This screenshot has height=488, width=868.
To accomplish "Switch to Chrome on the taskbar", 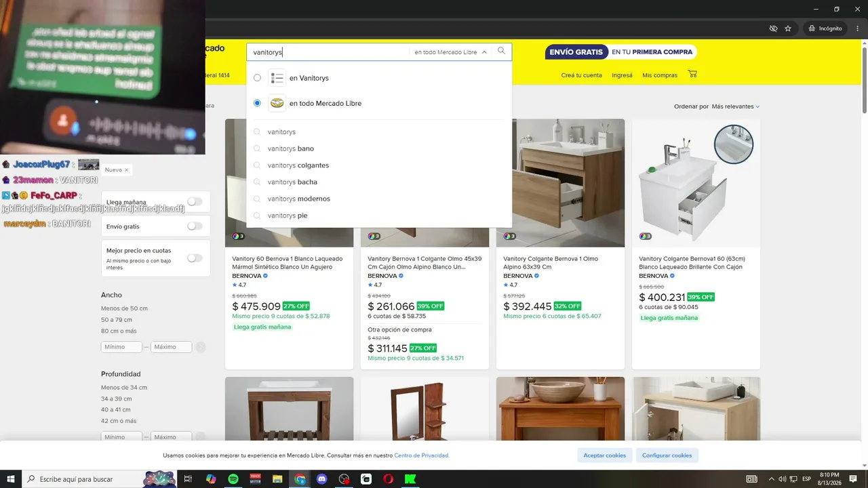I will pyautogui.click(x=300, y=479).
